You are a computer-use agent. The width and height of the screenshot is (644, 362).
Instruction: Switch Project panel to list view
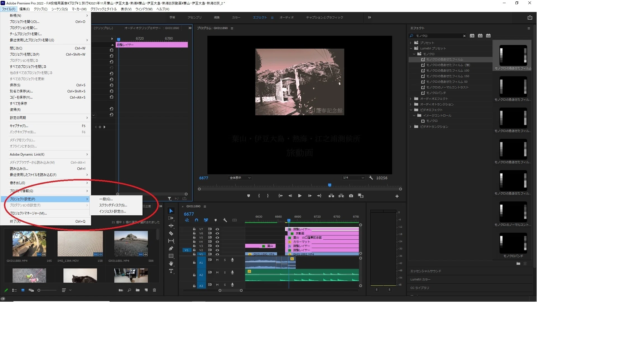pos(15,290)
